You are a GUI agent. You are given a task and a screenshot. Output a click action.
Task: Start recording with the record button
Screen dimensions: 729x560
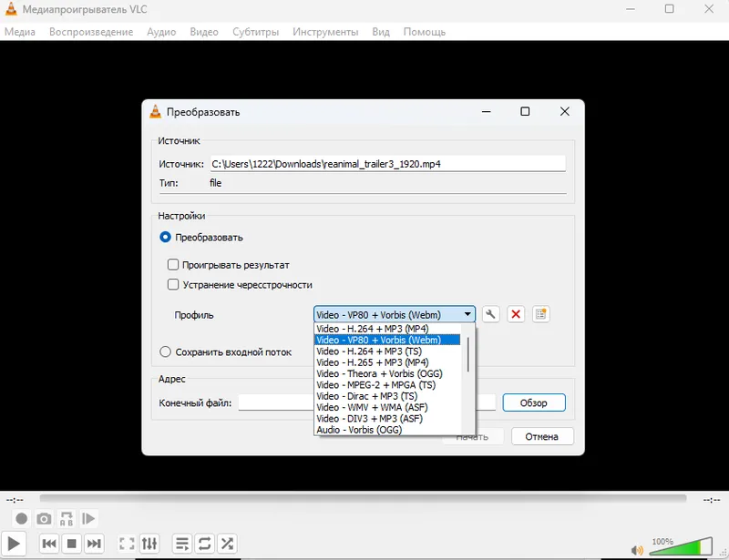click(x=21, y=519)
